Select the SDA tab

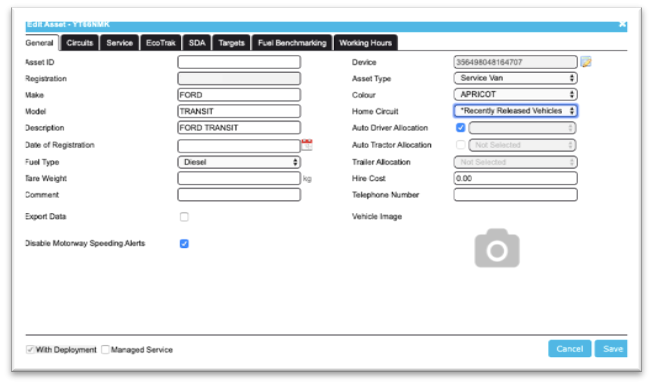pyautogui.click(x=197, y=43)
